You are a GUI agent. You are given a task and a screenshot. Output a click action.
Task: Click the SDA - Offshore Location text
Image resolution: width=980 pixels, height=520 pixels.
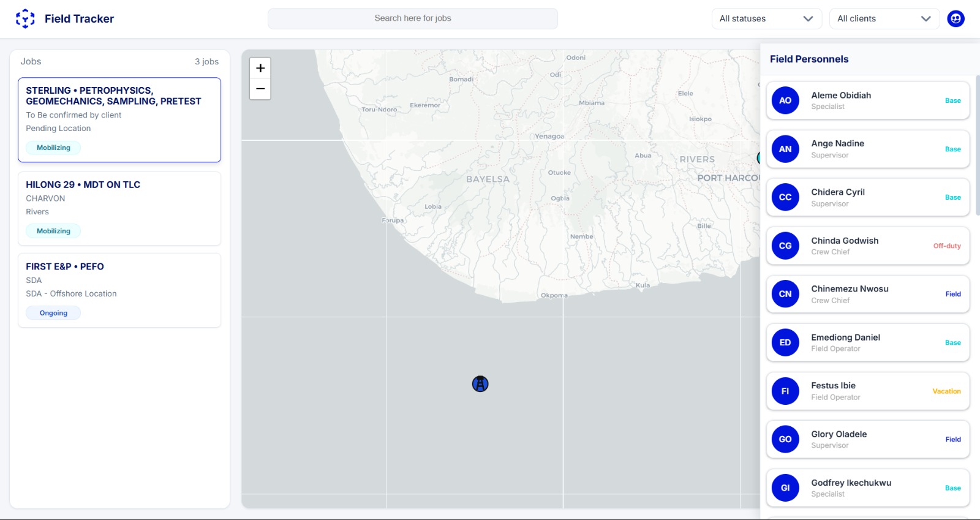(71, 293)
